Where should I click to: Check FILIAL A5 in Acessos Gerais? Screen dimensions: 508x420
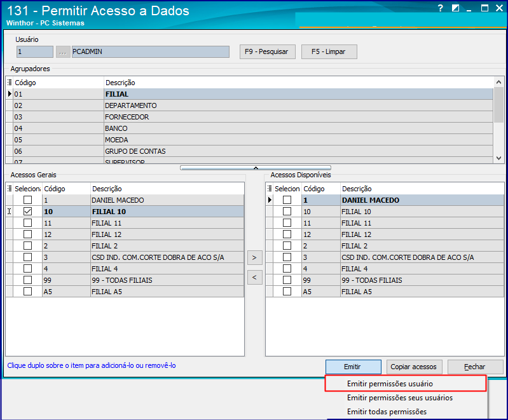click(x=27, y=292)
